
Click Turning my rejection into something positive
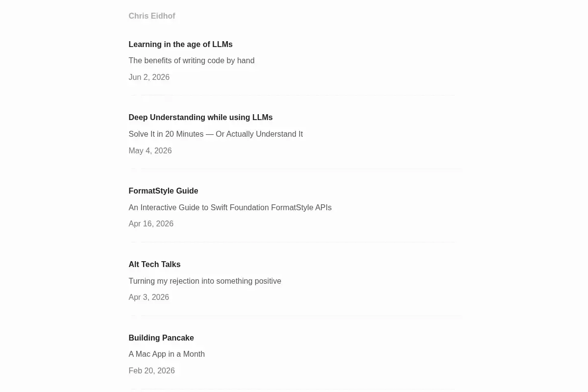point(205,281)
